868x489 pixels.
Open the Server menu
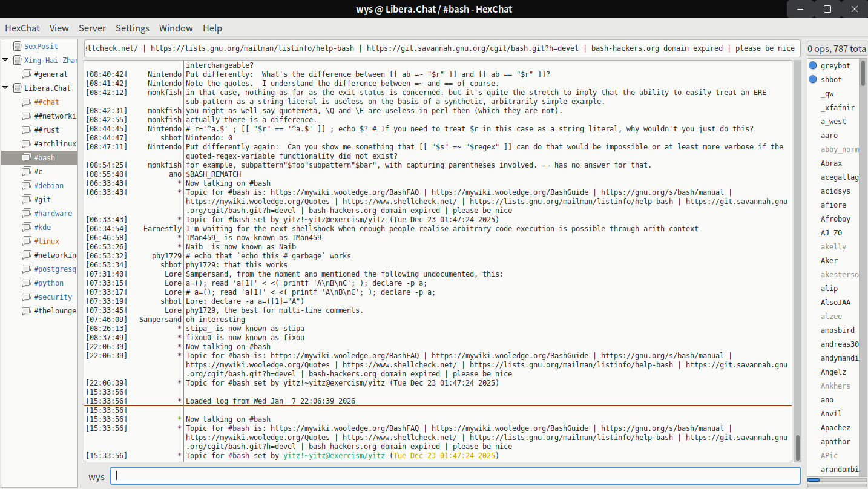92,28
